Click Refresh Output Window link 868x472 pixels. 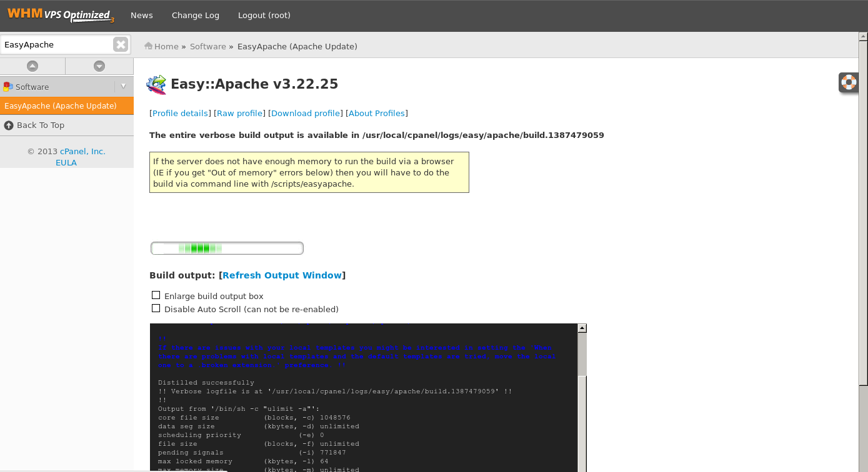pyautogui.click(x=282, y=275)
